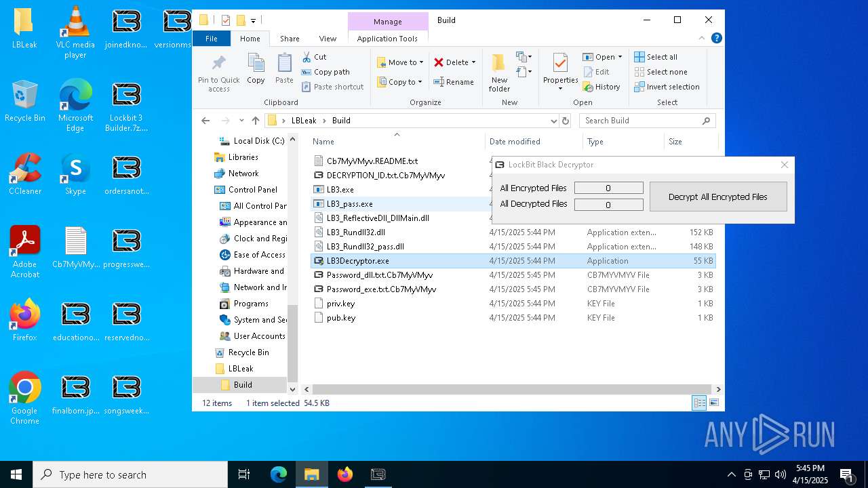Sort by the Size column header
868x488 pixels.
point(690,142)
